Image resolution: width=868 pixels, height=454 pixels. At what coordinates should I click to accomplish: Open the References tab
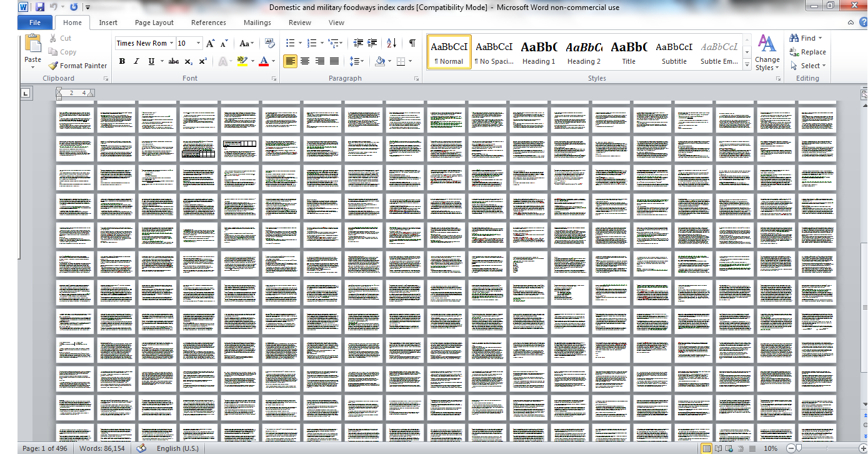209,23
